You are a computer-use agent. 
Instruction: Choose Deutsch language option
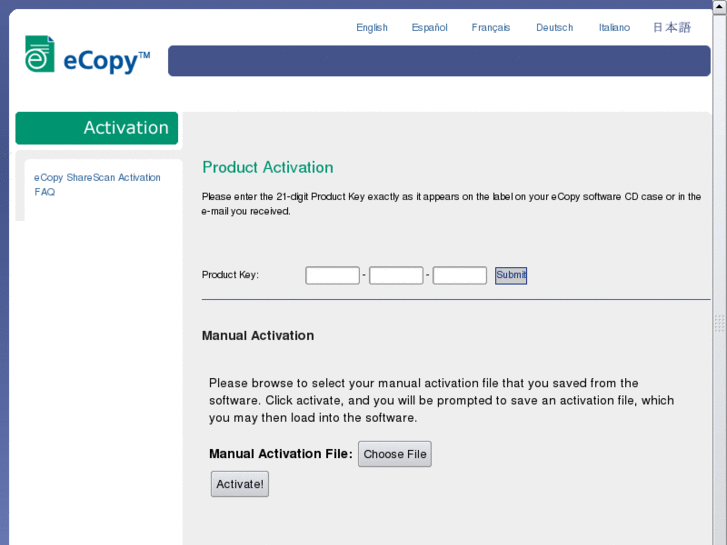(x=554, y=28)
